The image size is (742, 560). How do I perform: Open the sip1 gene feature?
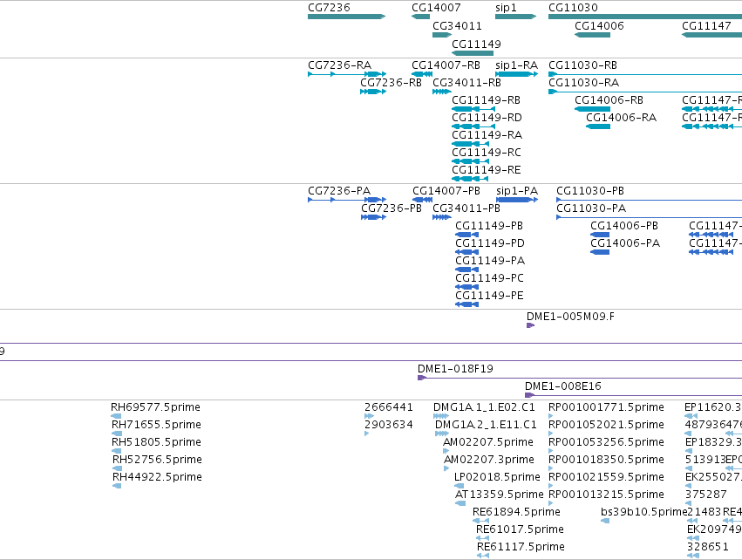pyautogui.click(x=516, y=17)
